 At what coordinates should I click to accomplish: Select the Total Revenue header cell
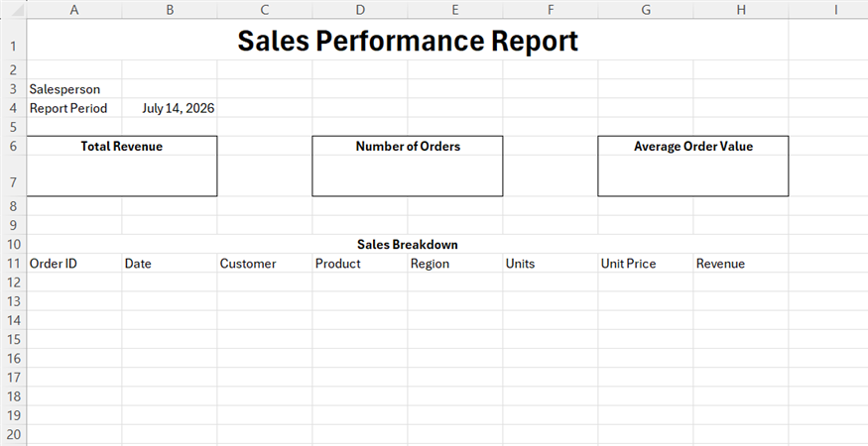pyautogui.click(x=122, y=146)
